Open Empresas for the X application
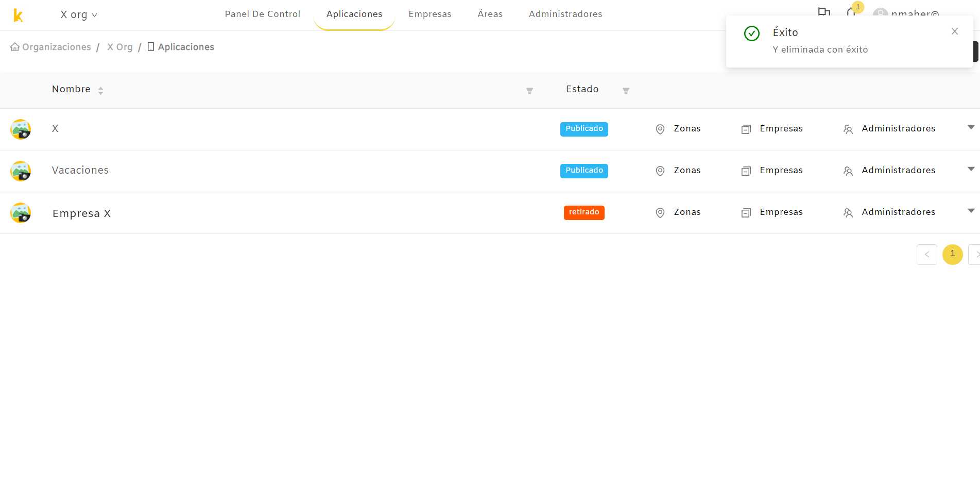Screen dimensions: 980x486 pos(772,129)
